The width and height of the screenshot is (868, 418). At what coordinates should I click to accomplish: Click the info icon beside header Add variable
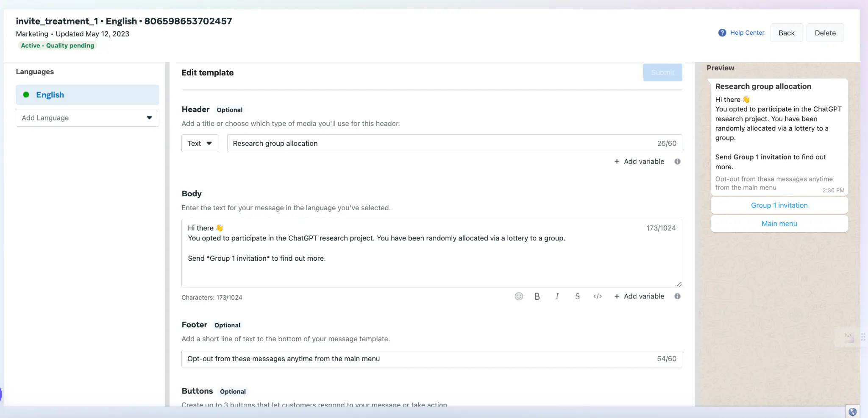click(677, 162)
